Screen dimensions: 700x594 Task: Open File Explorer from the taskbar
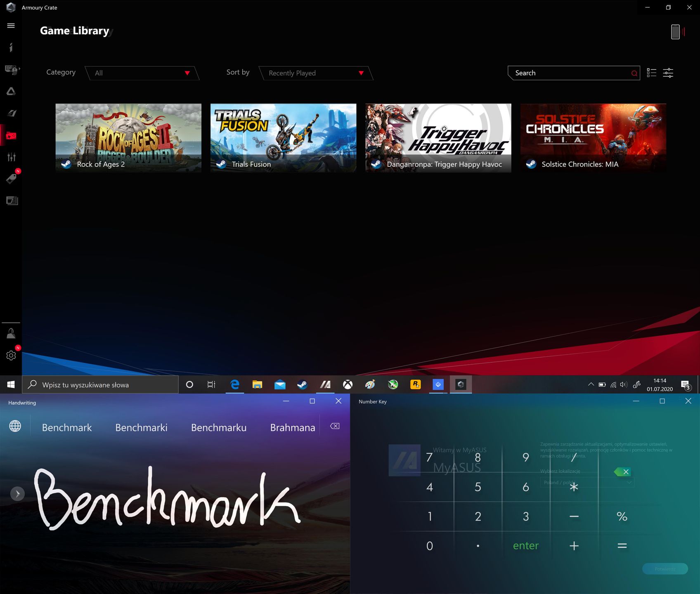tap(257, 384)
